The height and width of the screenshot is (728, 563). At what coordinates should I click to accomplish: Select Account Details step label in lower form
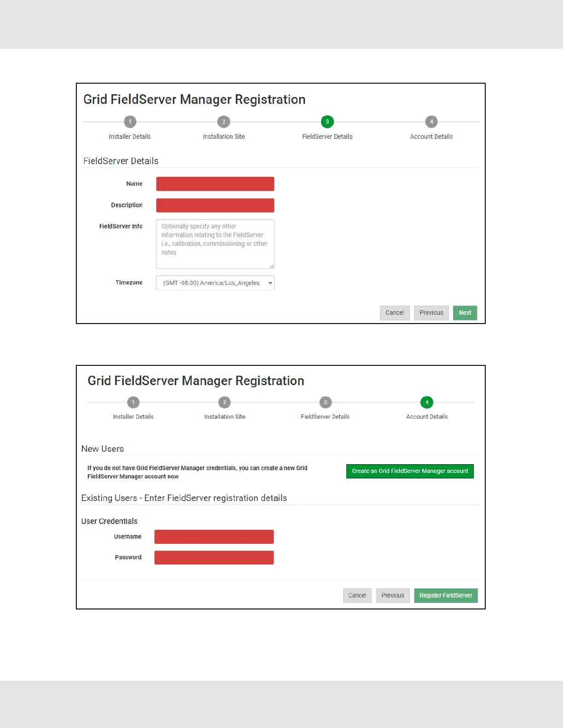pos(427,417)
